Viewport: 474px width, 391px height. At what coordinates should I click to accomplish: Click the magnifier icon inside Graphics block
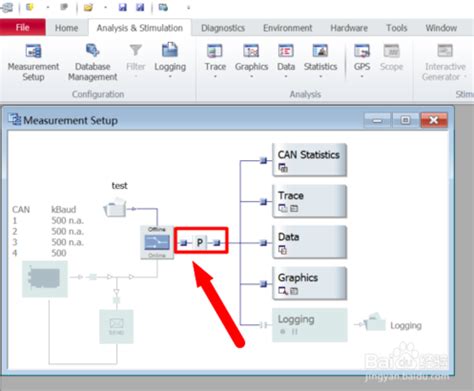click(283, 291)
